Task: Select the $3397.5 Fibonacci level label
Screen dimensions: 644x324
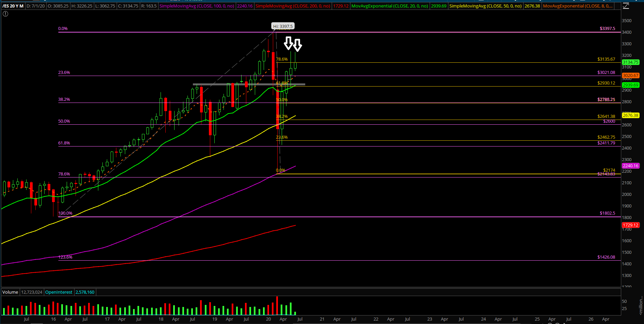Action: (x=607, y=29)
